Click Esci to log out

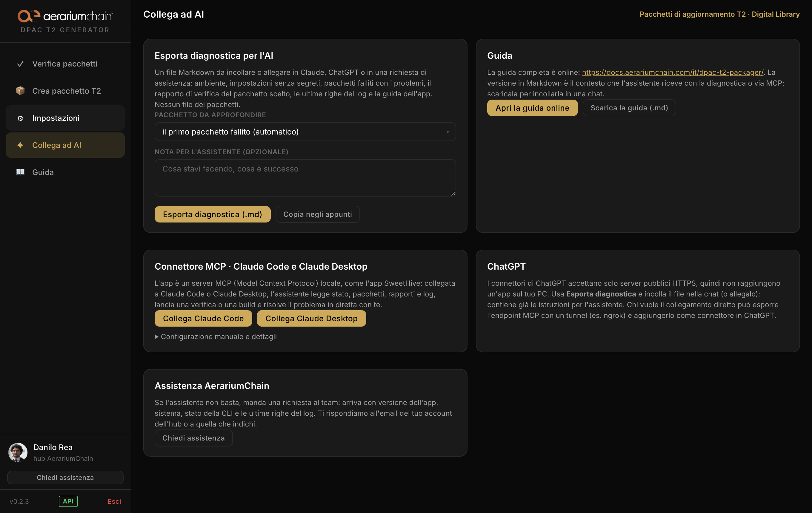pos(114,501)
